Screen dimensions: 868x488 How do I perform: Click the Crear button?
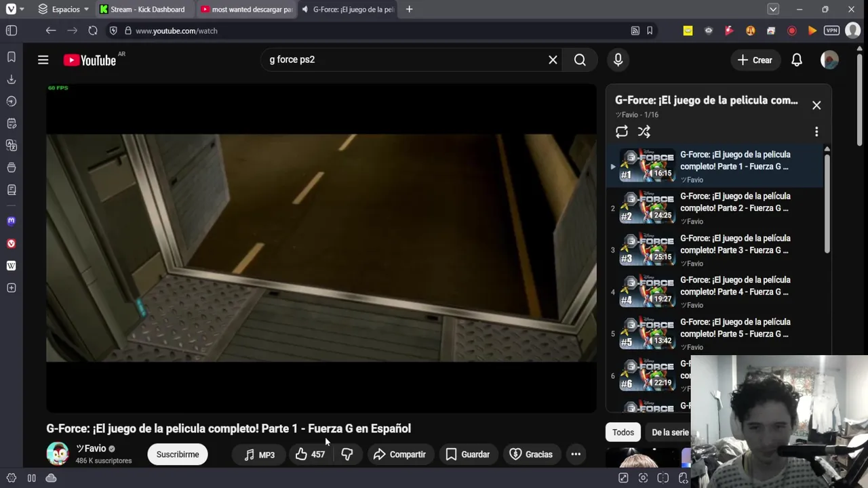coord(755,60)
